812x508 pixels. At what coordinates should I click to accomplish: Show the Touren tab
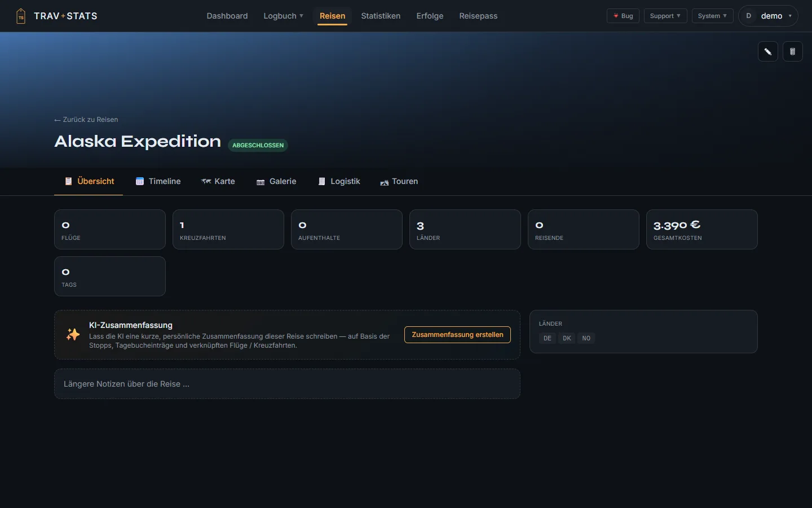pyautogui.click(x=399, y=181)
